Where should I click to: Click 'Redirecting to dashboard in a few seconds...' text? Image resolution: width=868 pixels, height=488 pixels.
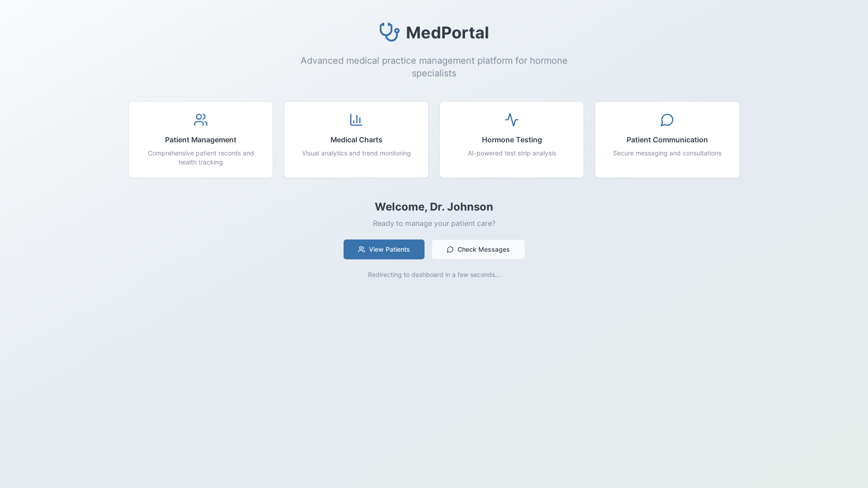click(434, 275)
